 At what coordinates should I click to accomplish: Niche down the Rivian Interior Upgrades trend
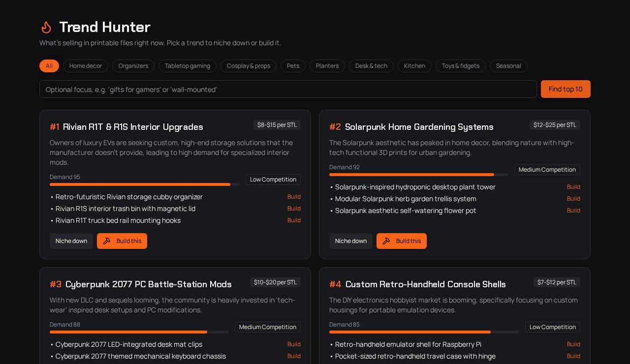(71, 241)
